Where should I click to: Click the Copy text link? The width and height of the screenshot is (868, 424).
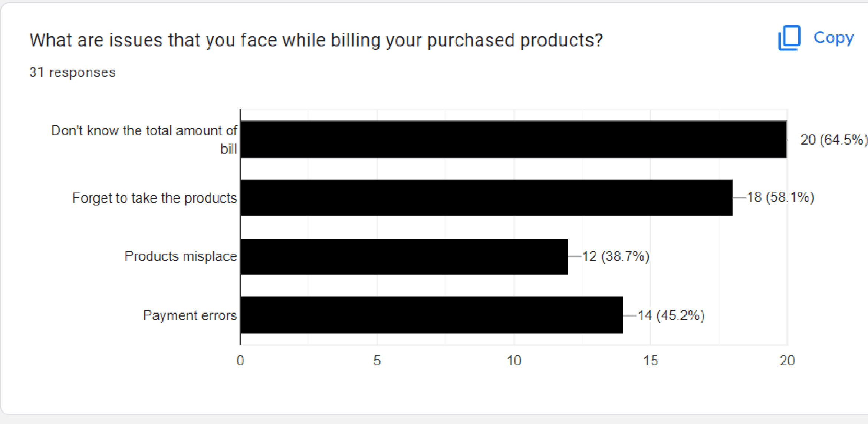click(834, 38)
